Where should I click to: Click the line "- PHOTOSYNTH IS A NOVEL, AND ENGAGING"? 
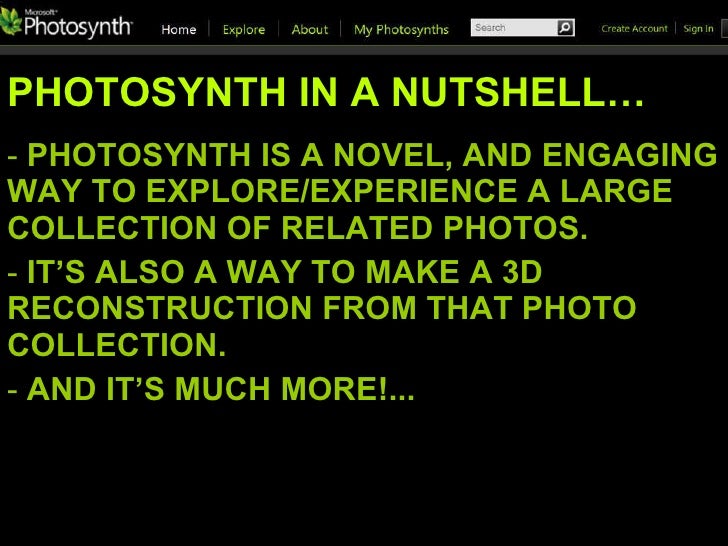click(363, 155)
